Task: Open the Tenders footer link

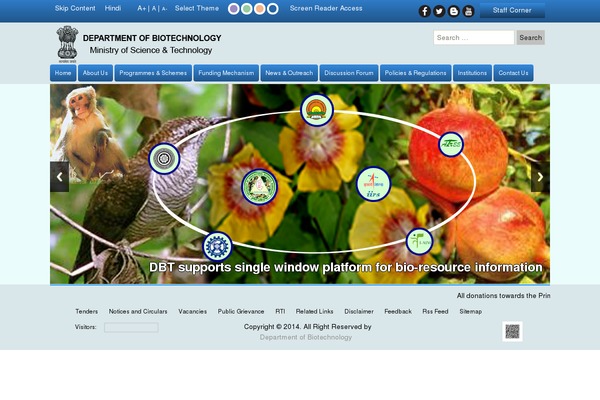Action: coord(86,312)
